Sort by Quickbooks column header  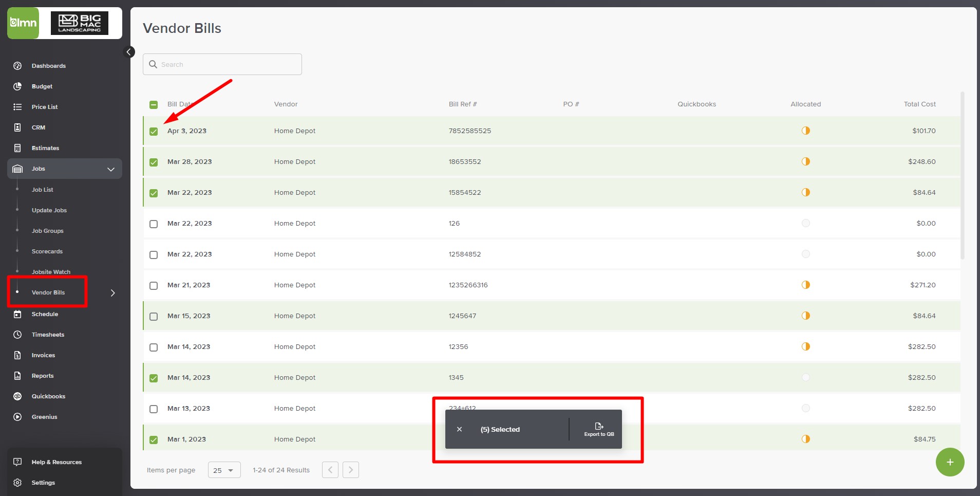pos(696,104)
